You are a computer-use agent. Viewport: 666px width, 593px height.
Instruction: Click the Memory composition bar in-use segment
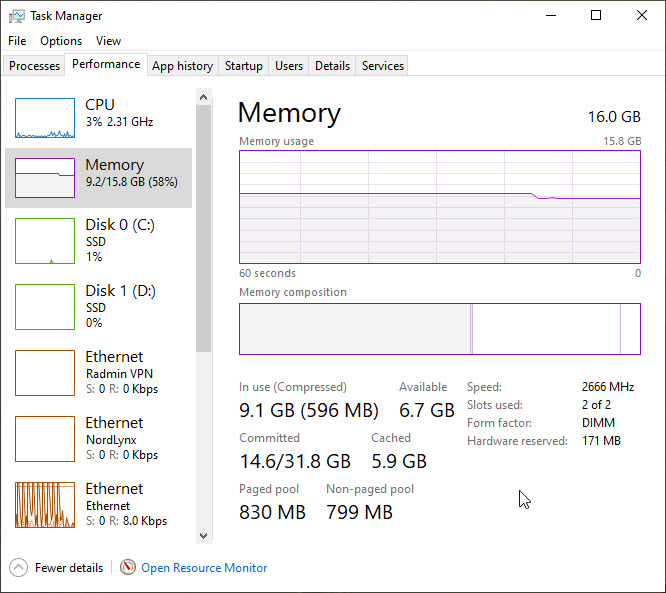355,329
